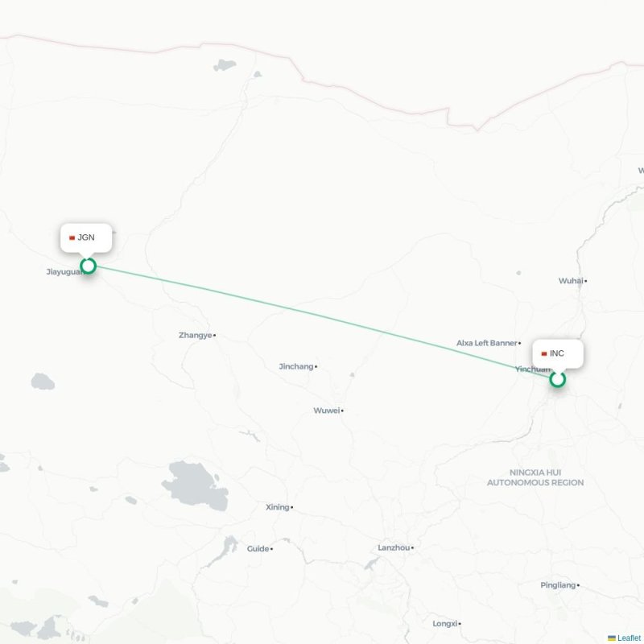Open the Leaflet attribution link
The image size is (644, 644).
(x=630, y=638)
